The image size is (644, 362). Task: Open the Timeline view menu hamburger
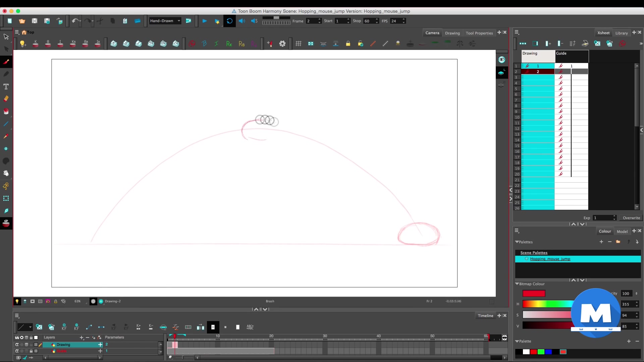17,316
